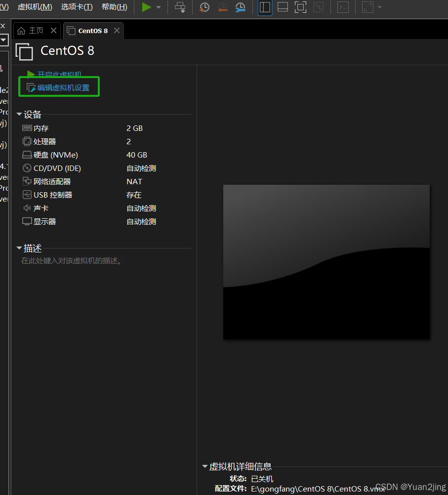The image size is (448, 495).
Task: Collapse the 描述 section
Action: [19, 248]
